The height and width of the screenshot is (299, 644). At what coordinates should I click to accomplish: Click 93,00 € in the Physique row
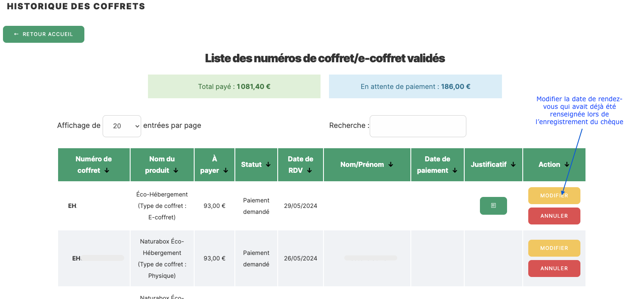pos(215,258)
